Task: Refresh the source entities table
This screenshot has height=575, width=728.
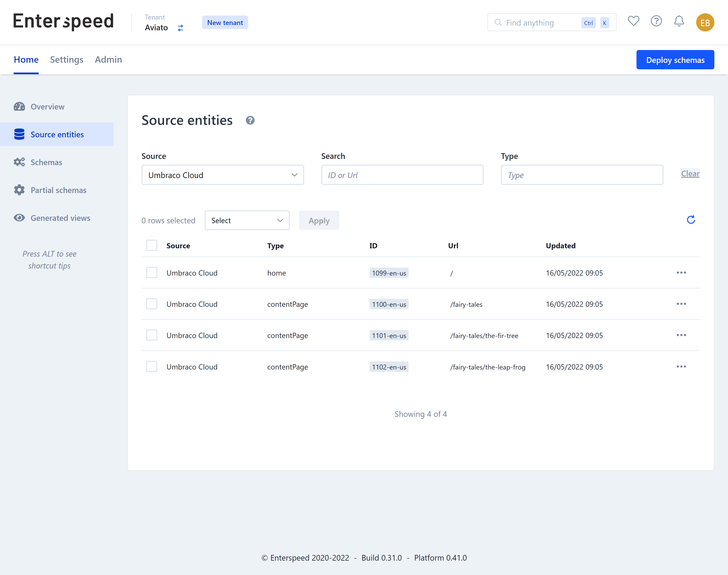Action: [x=691, y=220]
